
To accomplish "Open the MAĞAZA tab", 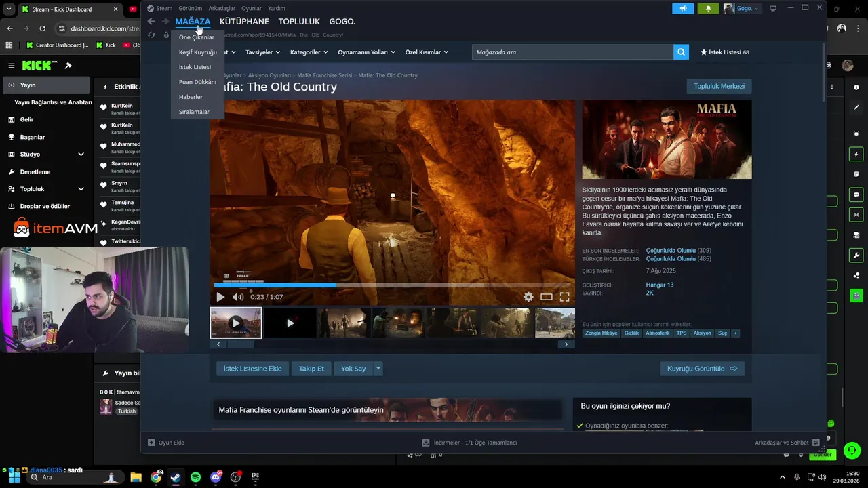I will (193, 22).
